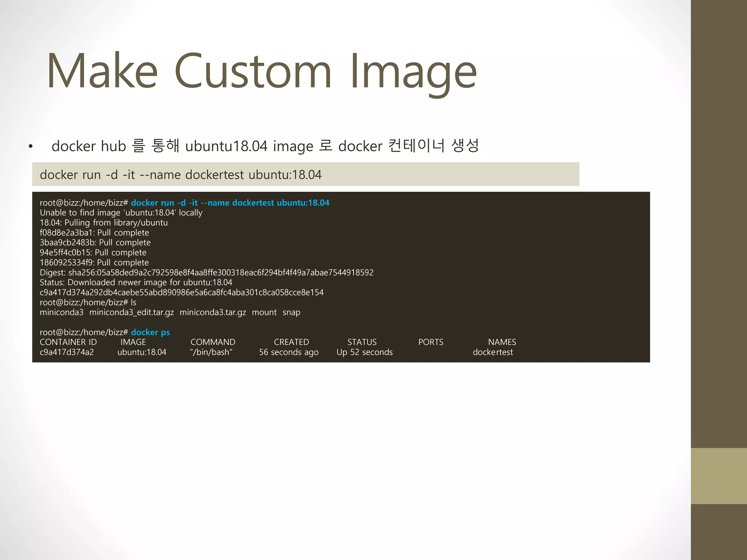Click the Korean bullet text about docker hub
Viewport: 747px width, 560px height.
265,146
